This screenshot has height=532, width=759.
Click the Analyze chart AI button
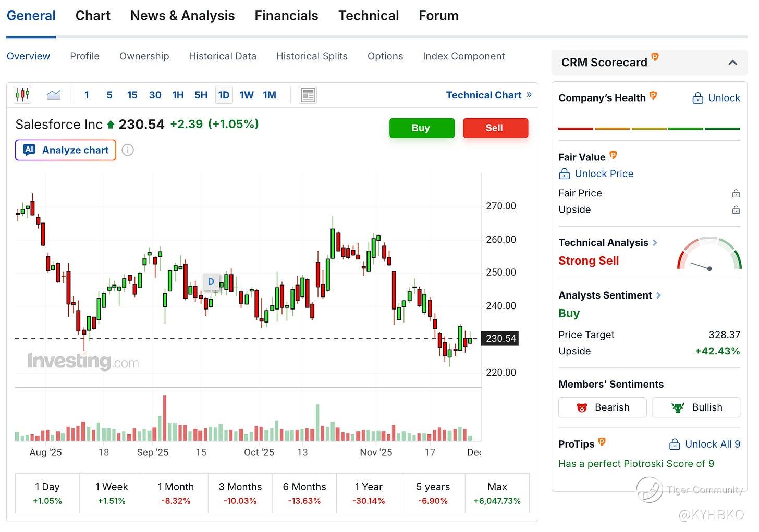tap(66, 150)
